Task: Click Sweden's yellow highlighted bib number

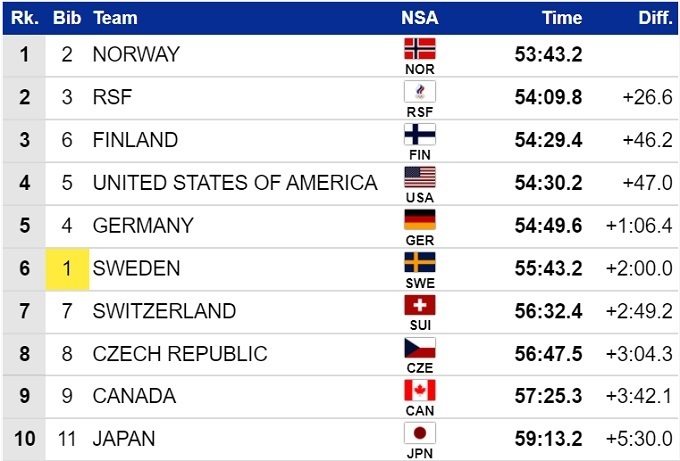Action: tap(67, 268)
